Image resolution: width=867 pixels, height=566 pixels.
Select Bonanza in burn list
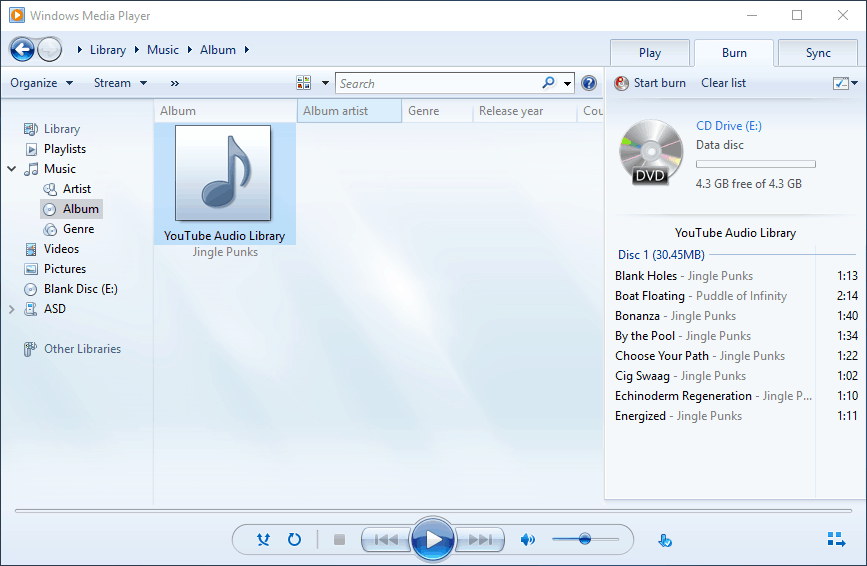tap(736, 316)
